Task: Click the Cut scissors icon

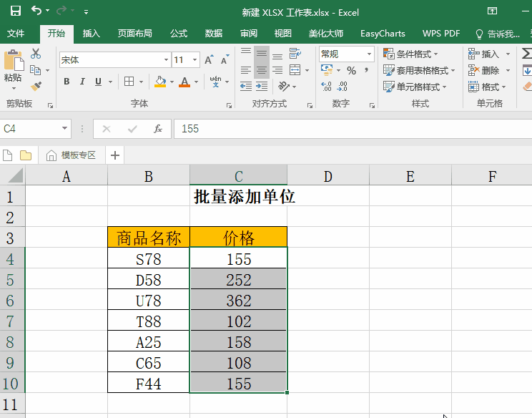Action: [36, 54]
